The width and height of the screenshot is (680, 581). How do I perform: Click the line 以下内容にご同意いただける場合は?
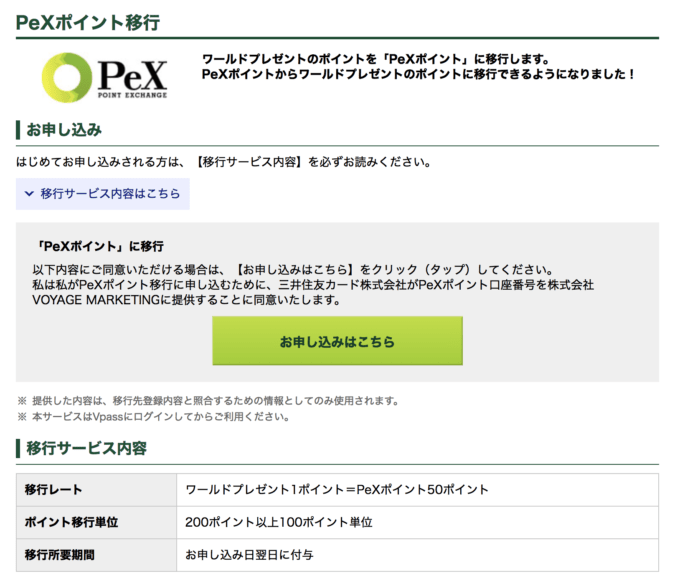[293, 270]
